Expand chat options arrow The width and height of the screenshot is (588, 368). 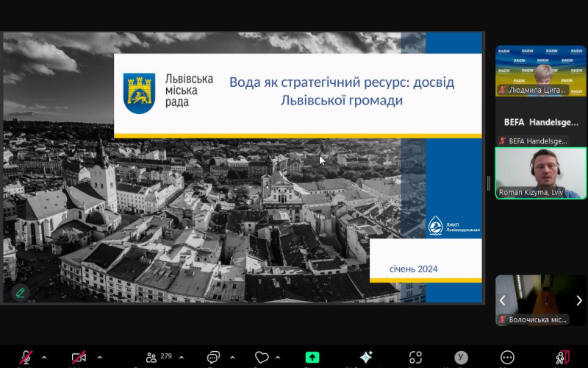[x=232, y=357]
